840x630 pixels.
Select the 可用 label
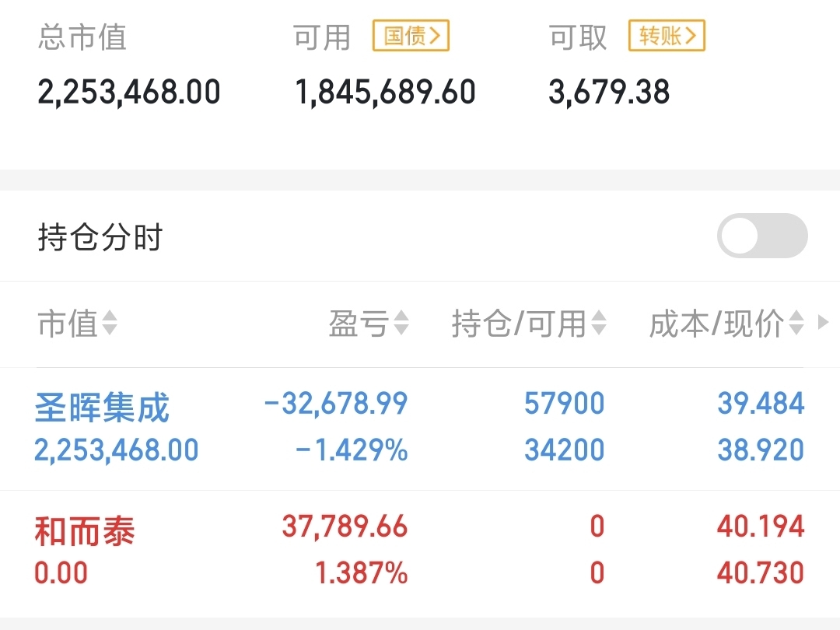322,37
